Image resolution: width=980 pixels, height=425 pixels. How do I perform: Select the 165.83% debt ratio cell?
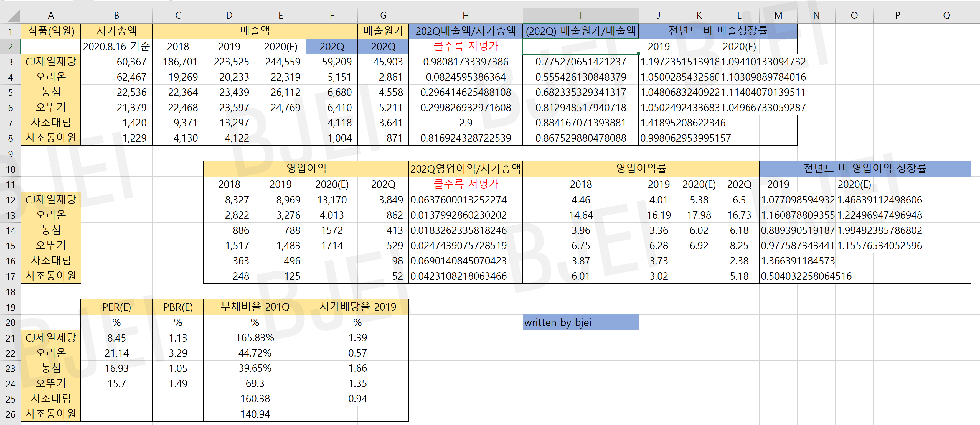point(255,337)
